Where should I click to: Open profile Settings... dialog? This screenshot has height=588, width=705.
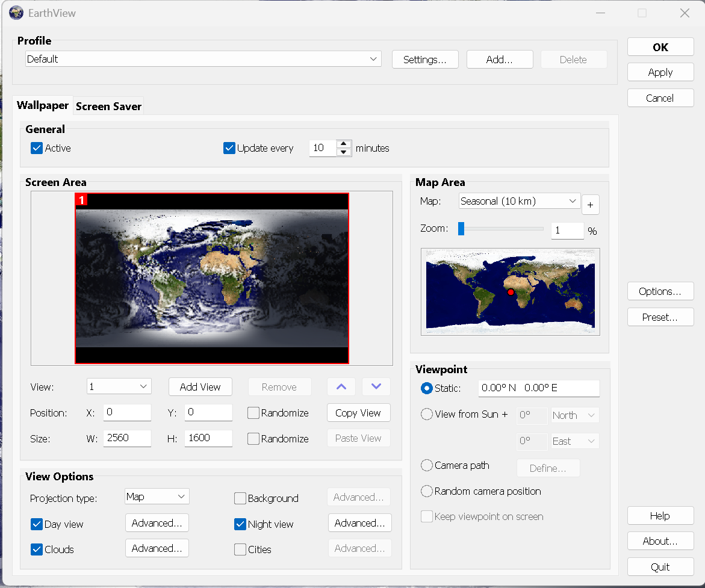pos(425,60)
